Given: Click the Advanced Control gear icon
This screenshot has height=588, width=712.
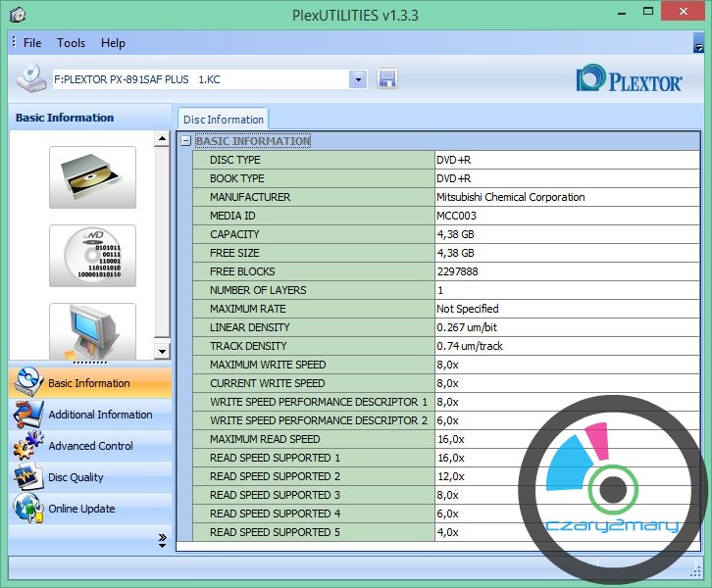Looking at the screenshot, I should click(27, 446).
